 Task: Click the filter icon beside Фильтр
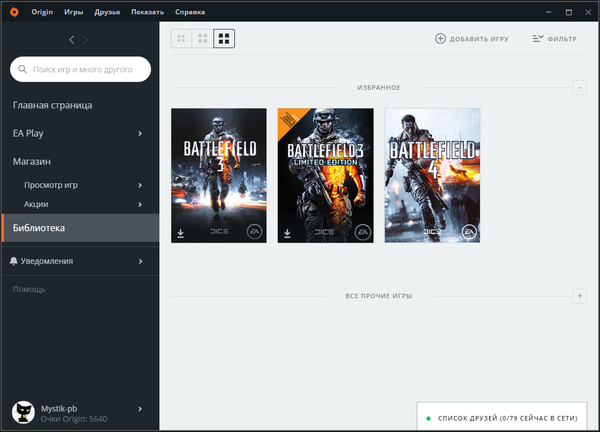point(538,39)
